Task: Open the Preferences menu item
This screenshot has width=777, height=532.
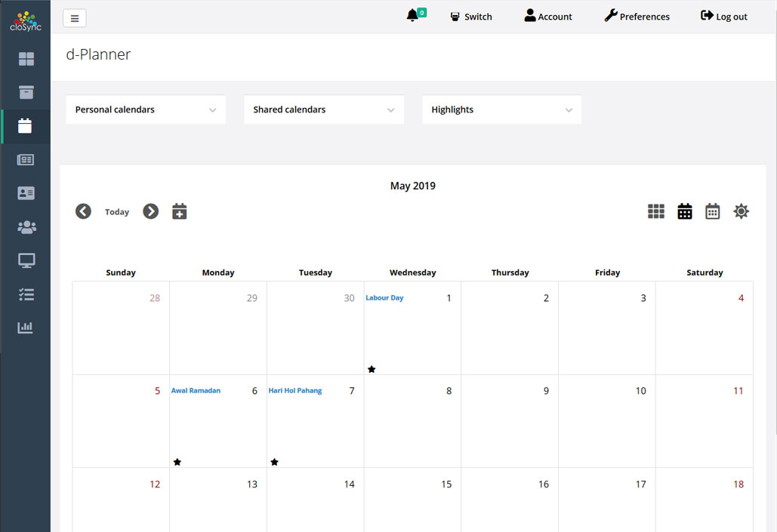Action: point(637,17)
